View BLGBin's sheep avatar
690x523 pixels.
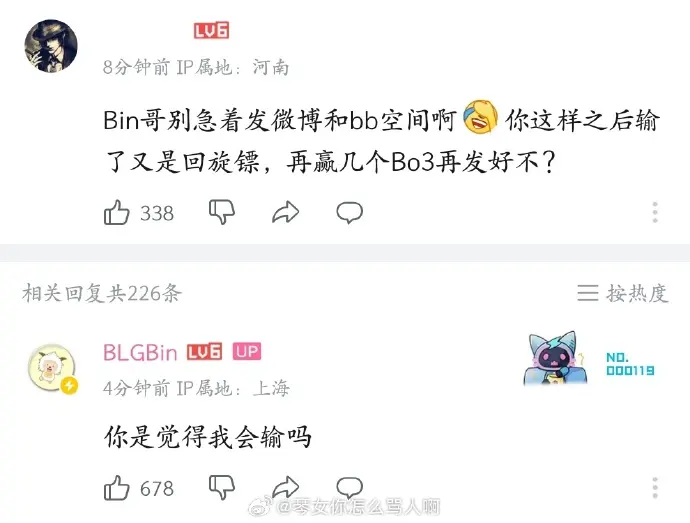click(51, 368)
